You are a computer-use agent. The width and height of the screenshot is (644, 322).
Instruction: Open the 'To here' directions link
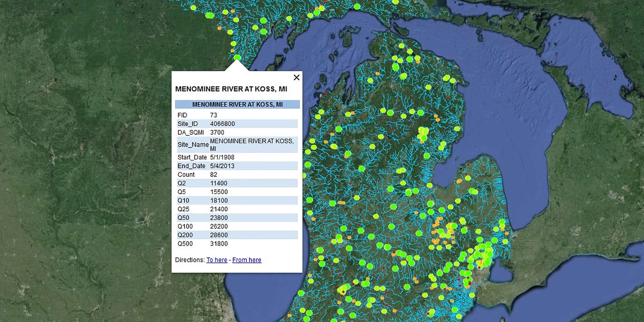tap(217, 260)
